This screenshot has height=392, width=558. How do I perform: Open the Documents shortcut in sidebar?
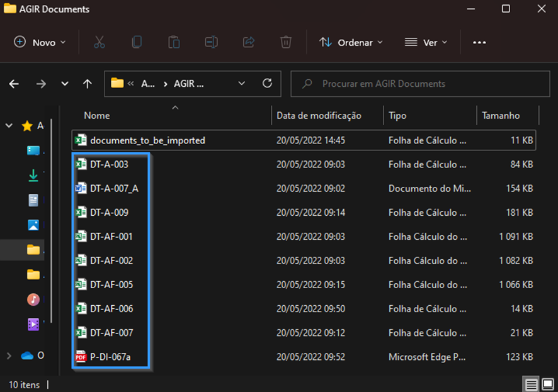coord(33,200)
